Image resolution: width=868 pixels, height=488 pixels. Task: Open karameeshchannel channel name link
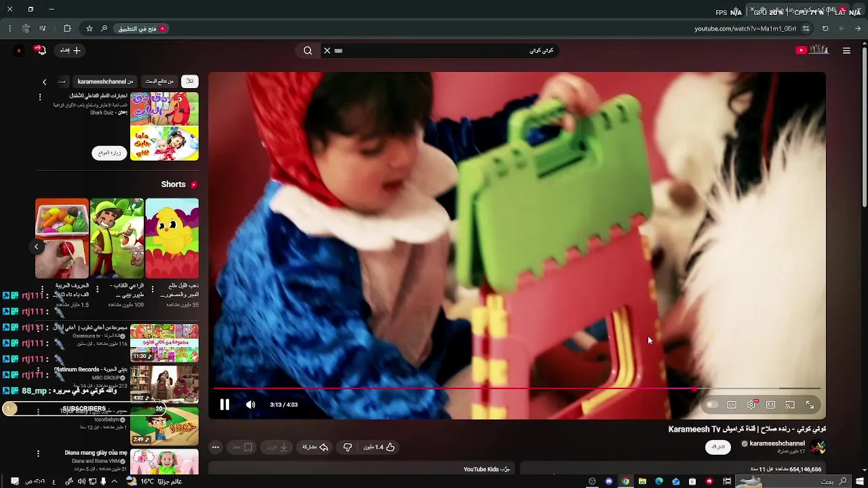click(776, 443)
